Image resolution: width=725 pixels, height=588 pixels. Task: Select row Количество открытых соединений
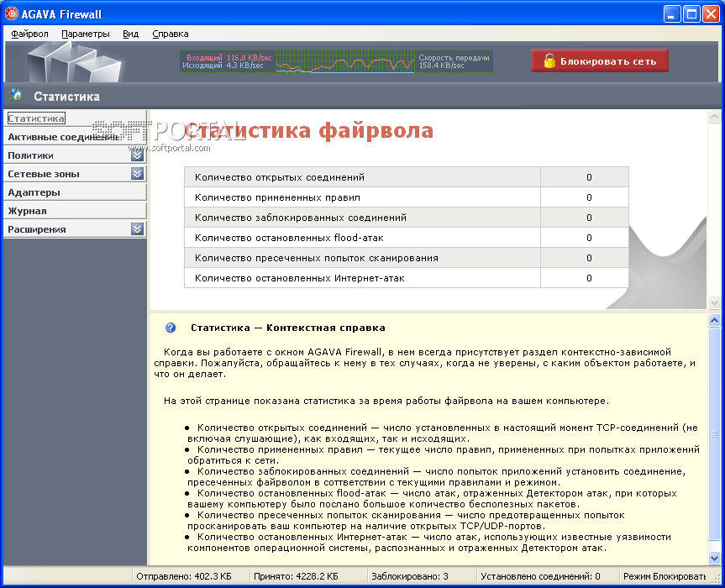(407, 177)
